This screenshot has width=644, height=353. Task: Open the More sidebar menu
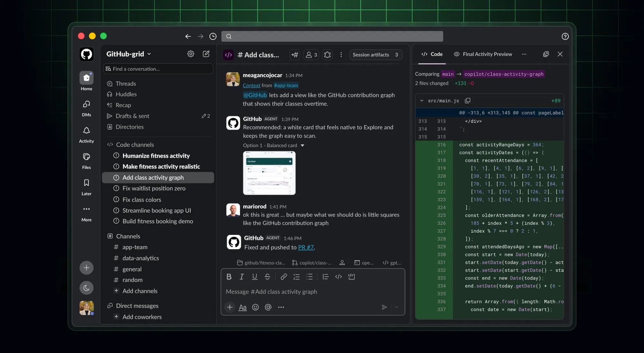(x=86, y=214)
